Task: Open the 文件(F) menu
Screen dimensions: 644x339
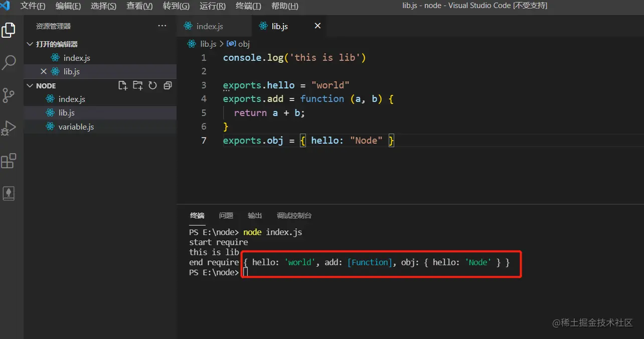Action: coord(33,6)
